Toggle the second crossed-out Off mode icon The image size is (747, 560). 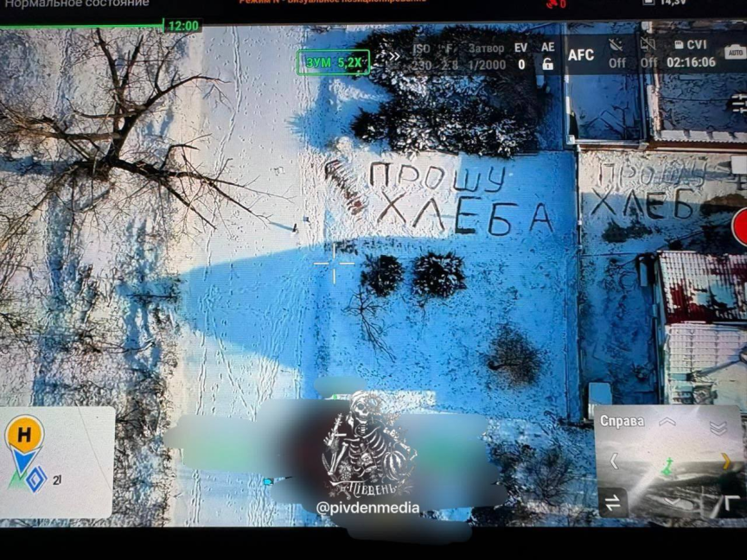pos(648,54)
